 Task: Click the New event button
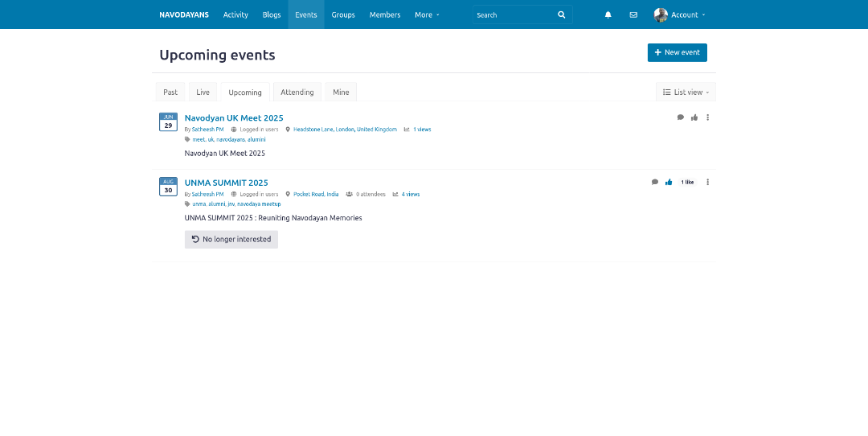click(x=677, y=52)
